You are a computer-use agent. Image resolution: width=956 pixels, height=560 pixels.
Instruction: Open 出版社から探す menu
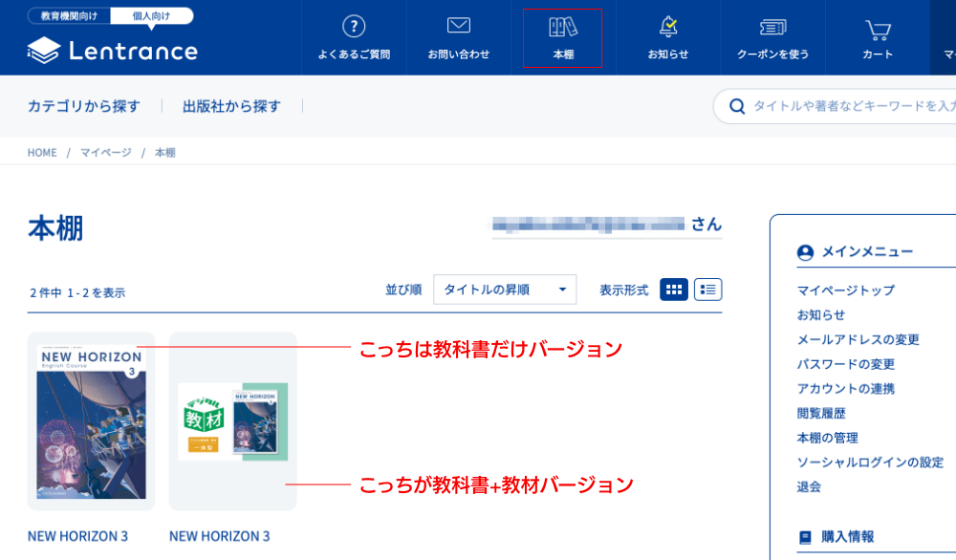pyautogui.click(x=231, y=106)
